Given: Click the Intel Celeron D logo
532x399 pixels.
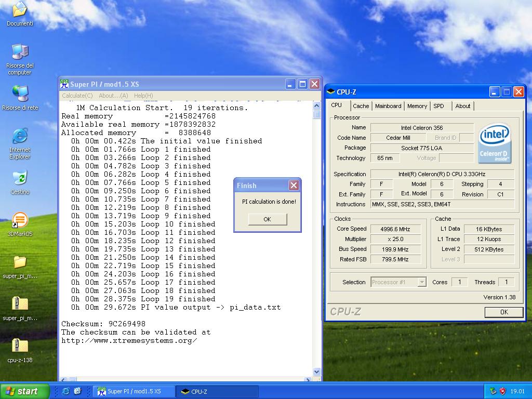Looking at the screenshot, I should coord(495,142).
